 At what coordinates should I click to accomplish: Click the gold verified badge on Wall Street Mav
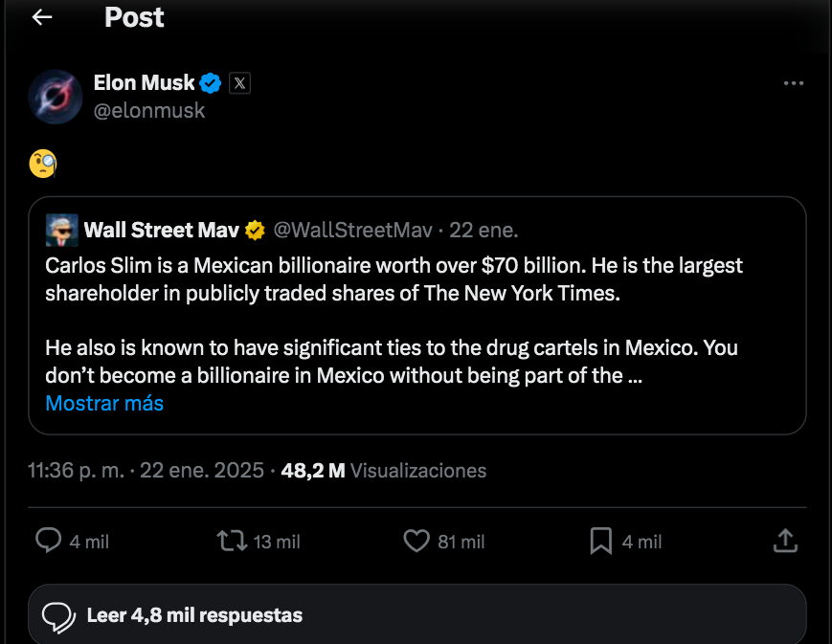tap(255, 230)
